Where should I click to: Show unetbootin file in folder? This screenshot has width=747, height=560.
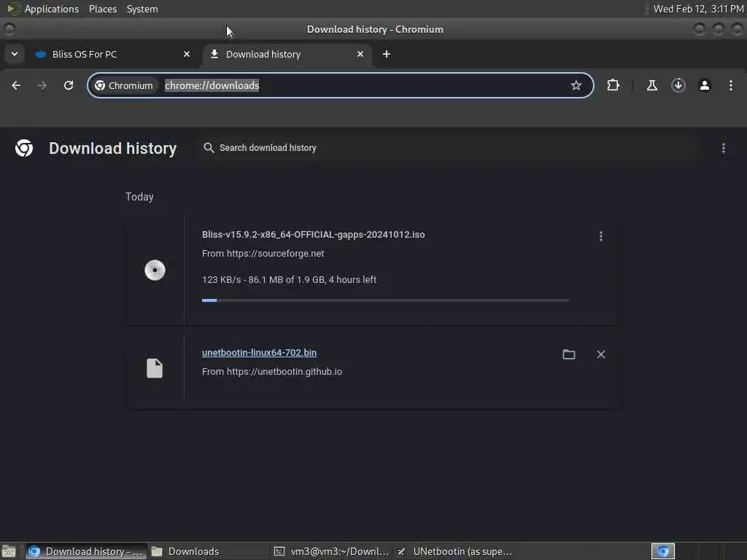[x=569, y=354]
